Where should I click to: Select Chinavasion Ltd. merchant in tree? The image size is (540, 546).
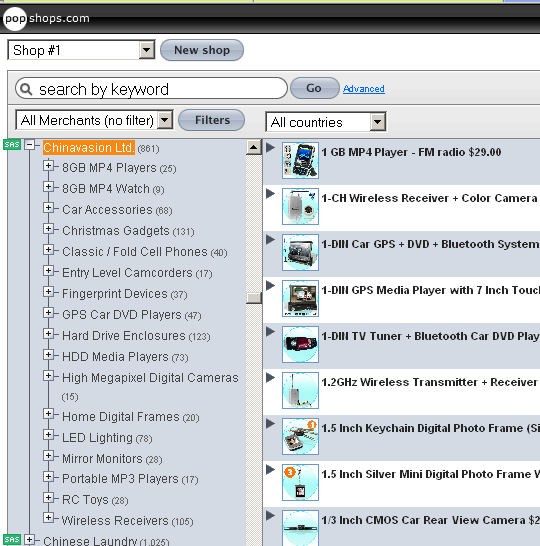point(88,148)
